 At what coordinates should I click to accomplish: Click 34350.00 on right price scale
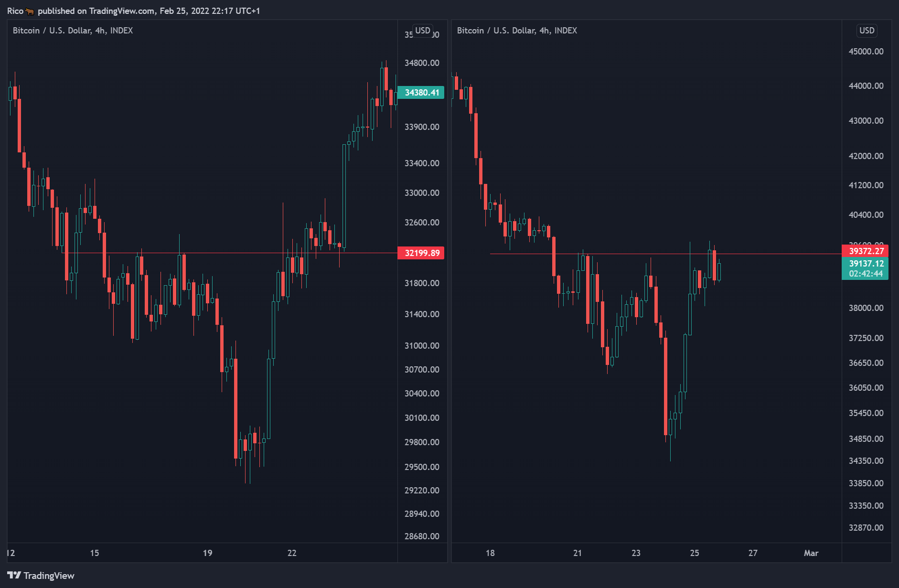point(866,461)
